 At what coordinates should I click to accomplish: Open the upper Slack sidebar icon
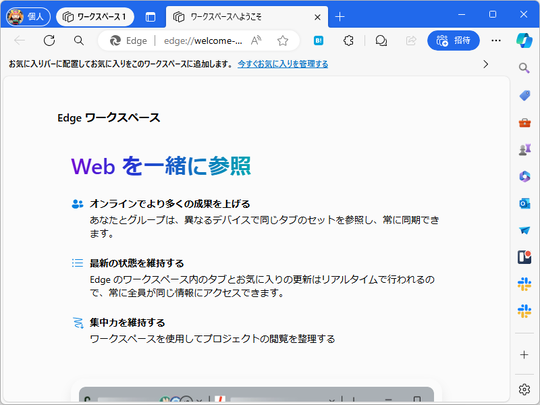[x=524, y=284]
